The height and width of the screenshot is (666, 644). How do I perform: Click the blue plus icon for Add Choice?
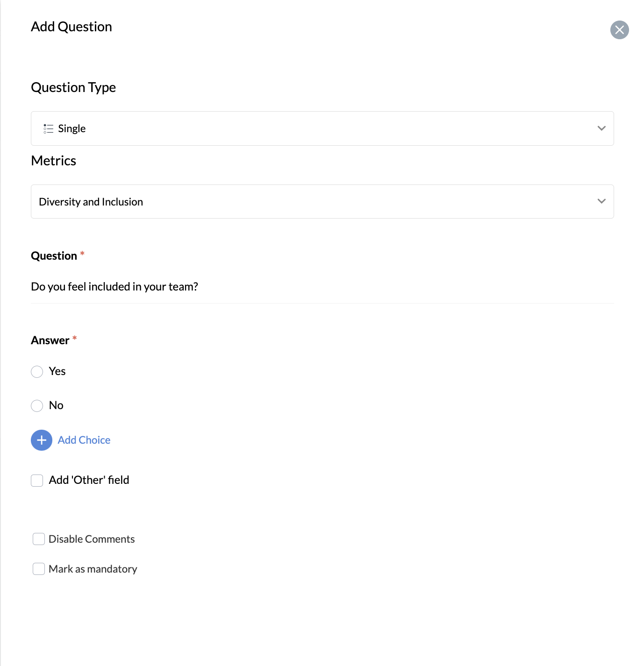coord(42,440)
